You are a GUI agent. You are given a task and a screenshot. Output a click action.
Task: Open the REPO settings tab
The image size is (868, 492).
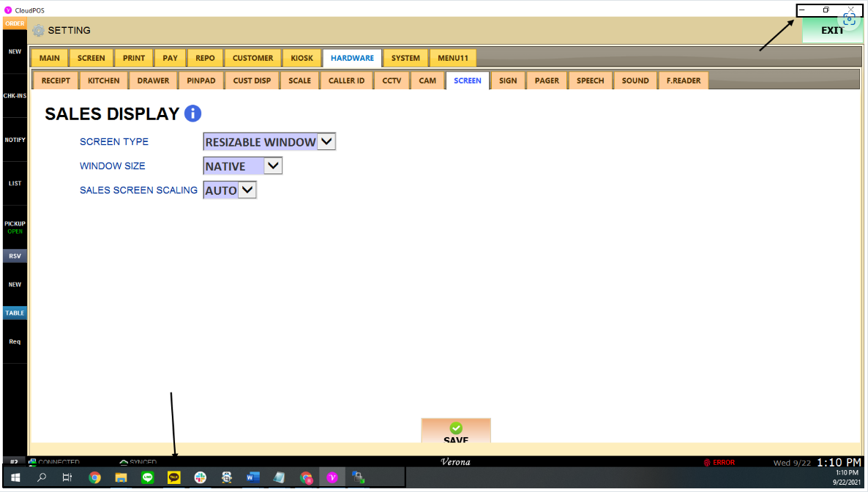point(205,58)
